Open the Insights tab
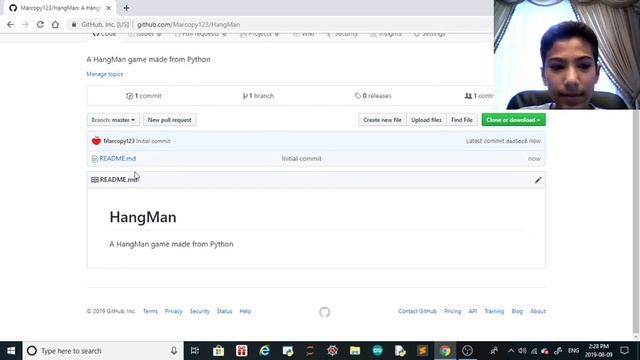The image size is (640, 360). tap(386, 34)
